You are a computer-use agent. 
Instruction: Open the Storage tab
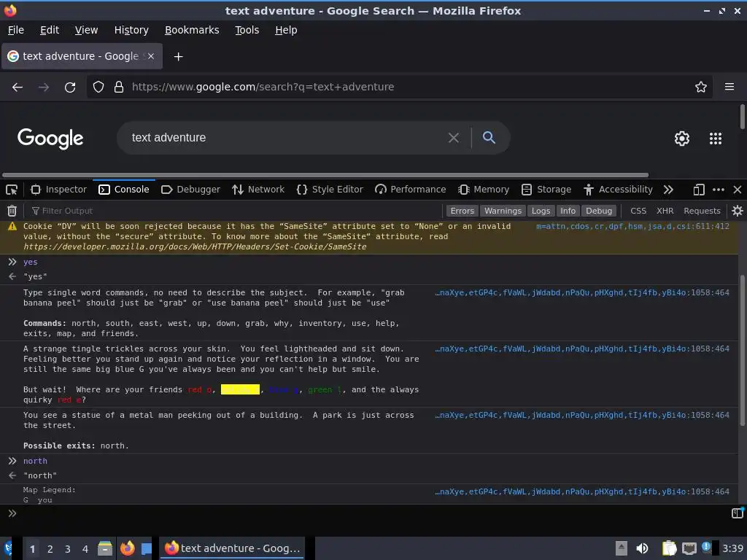point(546,190)
